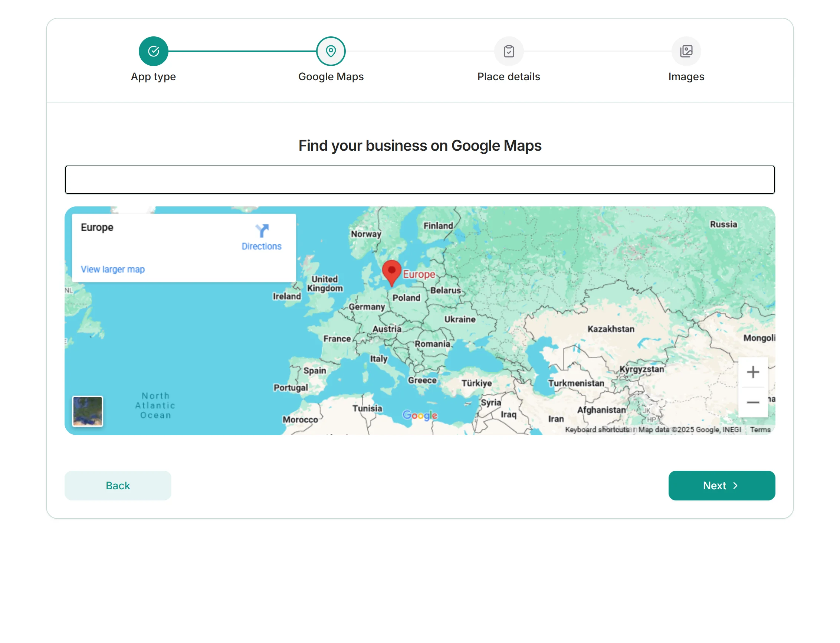Click the Finland label on the map
The image size is (840, 643).
[438, 226]
